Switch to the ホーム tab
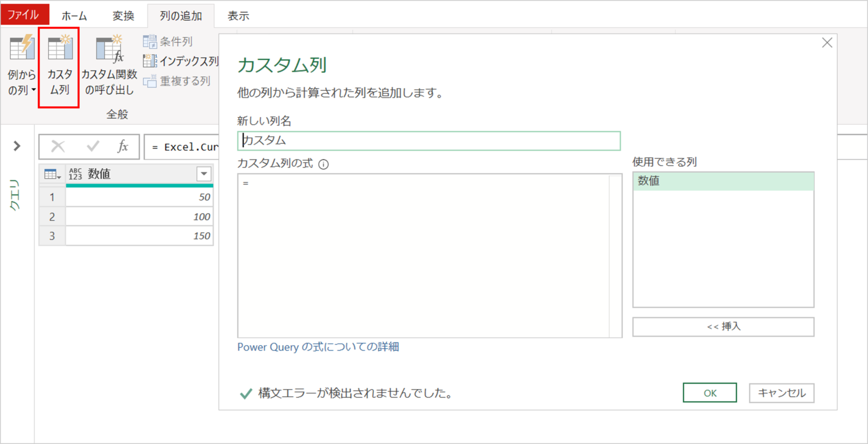Screen dimensions: 868x444 (74, 16)
